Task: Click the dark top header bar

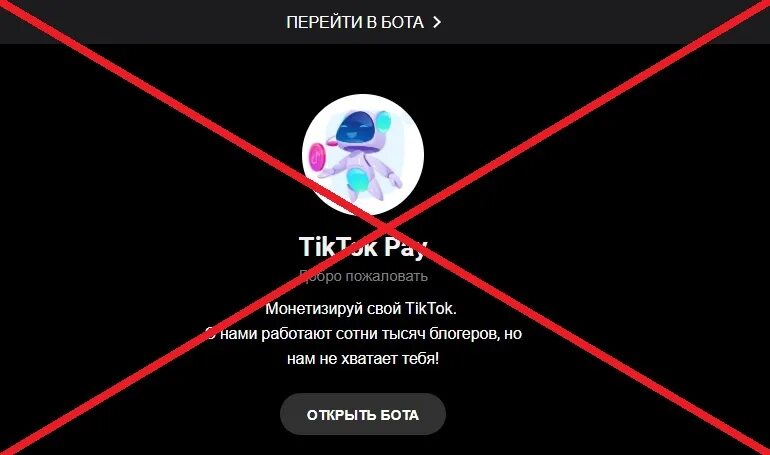Action: 385,22
